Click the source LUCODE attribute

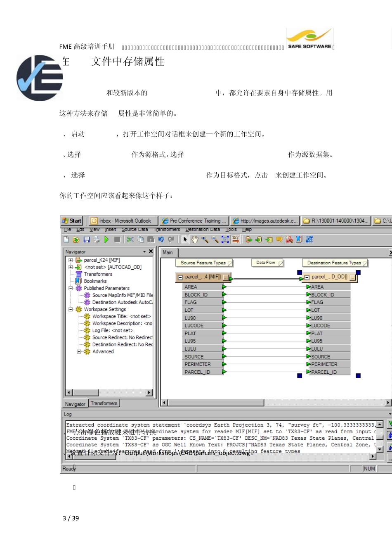pyautogui.click(x=202, y=325)
